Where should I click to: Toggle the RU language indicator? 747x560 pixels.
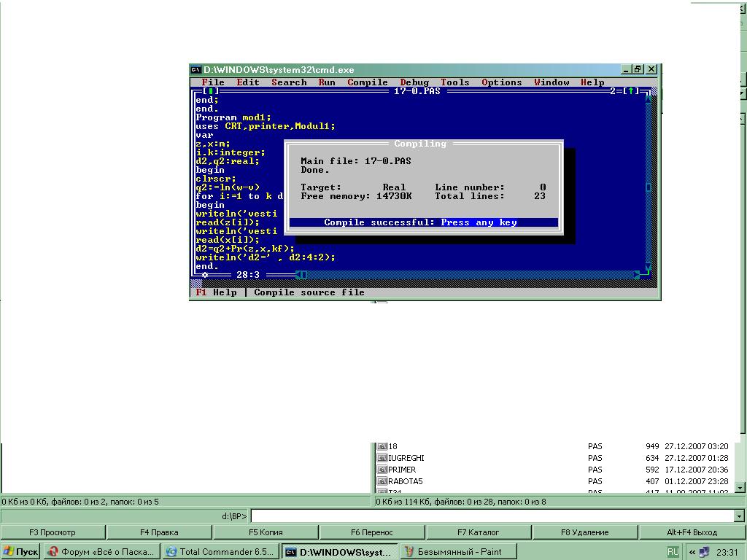[673, 551]
